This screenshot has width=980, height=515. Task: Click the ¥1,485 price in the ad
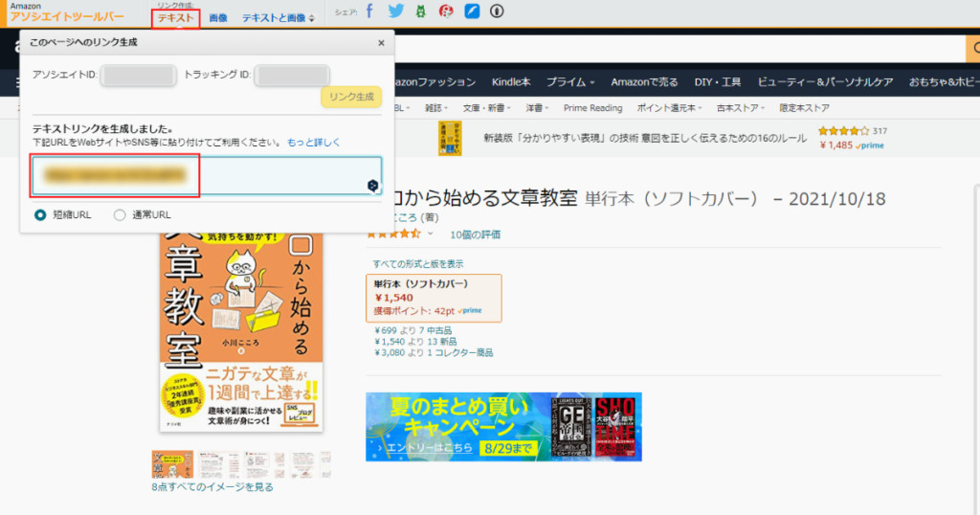point(836,145)
